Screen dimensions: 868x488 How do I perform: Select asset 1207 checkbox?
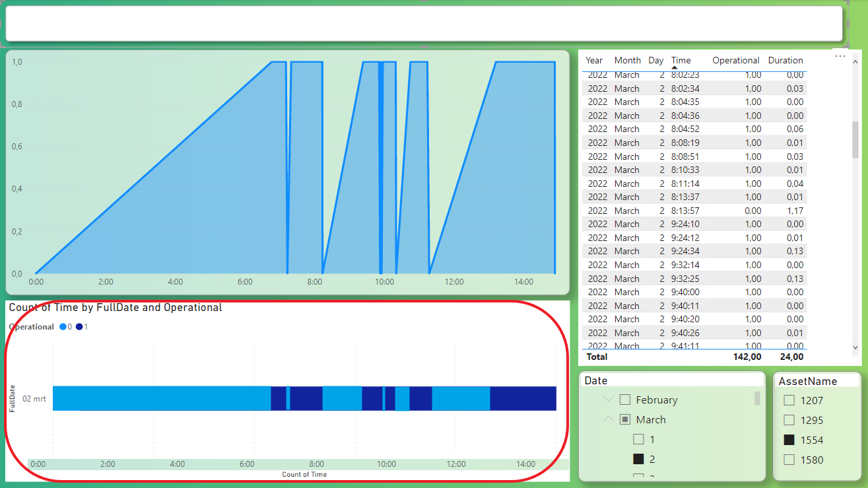click(x=789, y=400)
